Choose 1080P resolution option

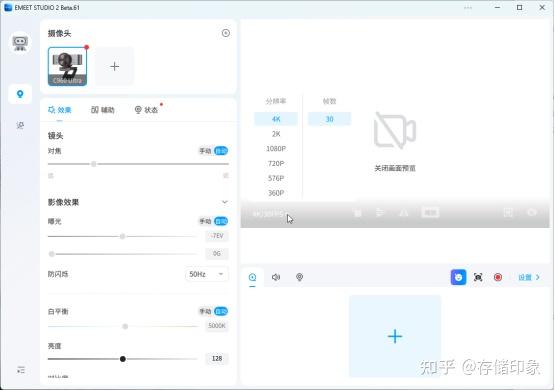[276, 149]
